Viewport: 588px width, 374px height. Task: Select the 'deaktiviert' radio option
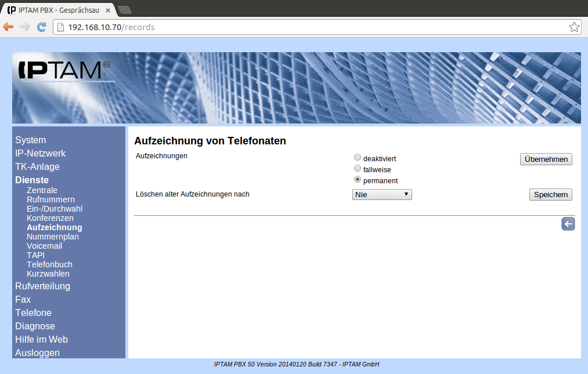pos(358,158)
